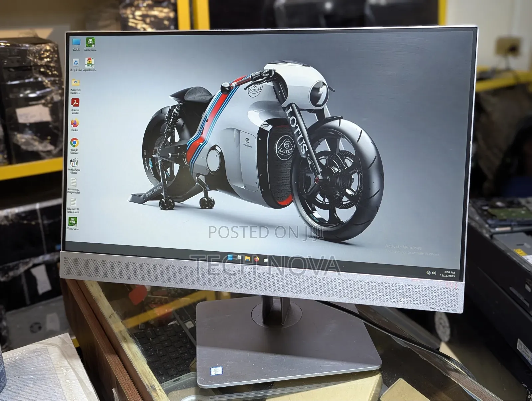Open the Akesse-Bre file at bottom of desktop column
Image resolution: width=532 pixels, height=401 pixels.
(x=72, y=223)
